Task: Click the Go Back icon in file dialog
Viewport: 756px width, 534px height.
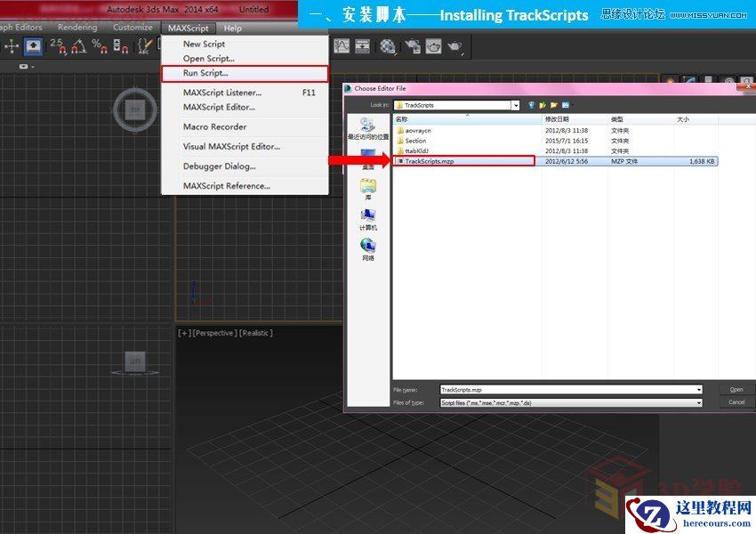Action: click(x=531, y=105)
